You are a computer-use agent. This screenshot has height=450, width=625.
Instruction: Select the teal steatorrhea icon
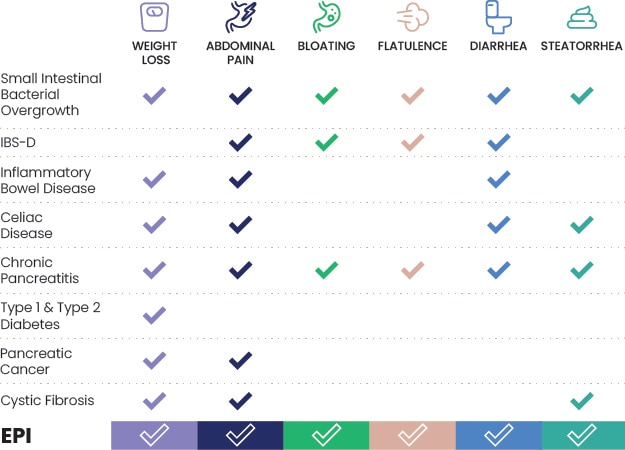pyautogui.click(x=582, y=18)
